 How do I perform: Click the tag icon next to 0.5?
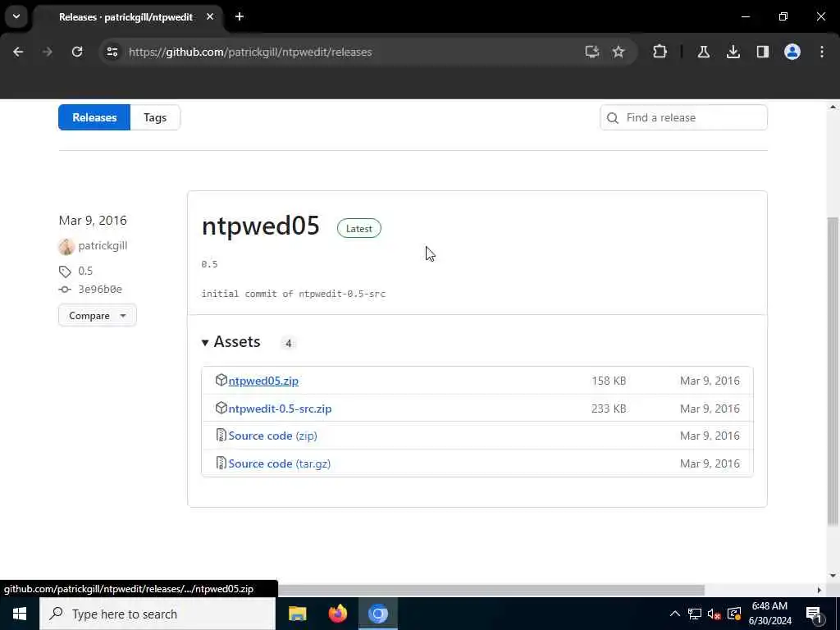click(65, 272)
